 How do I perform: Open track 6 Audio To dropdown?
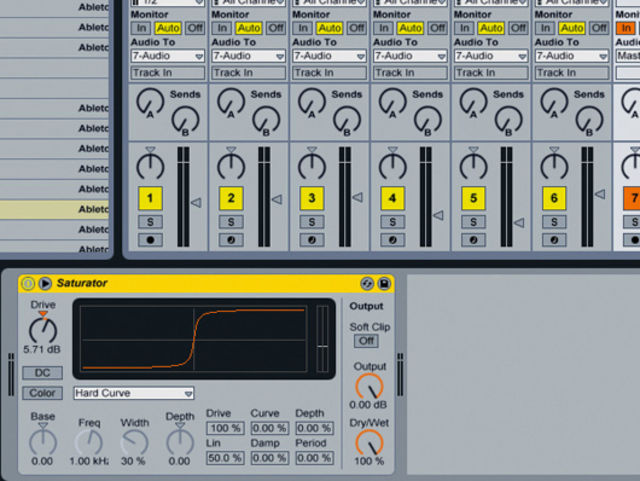click(x=572, y=56)
